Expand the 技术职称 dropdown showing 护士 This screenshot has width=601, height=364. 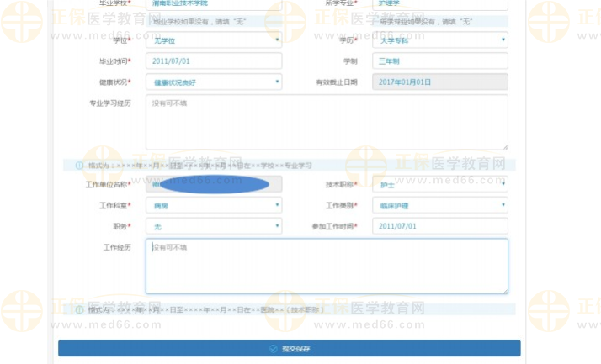pyautogui.click(x=439, y=184)
